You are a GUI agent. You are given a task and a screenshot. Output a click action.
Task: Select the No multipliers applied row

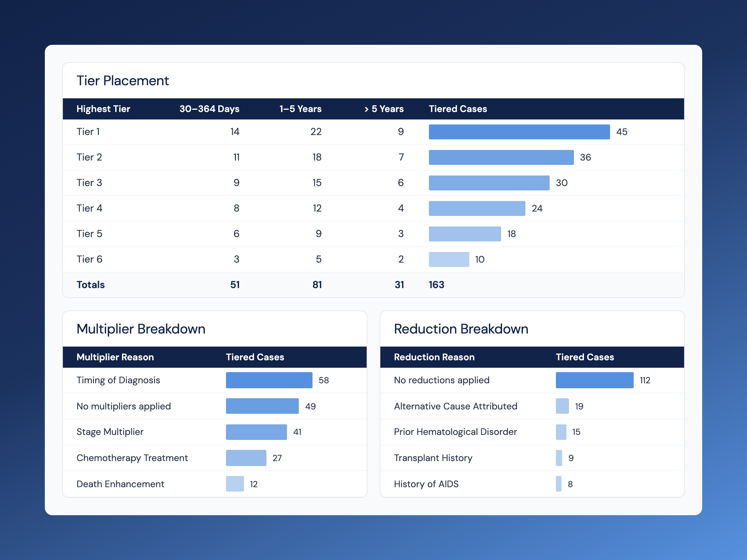[215, 406]
